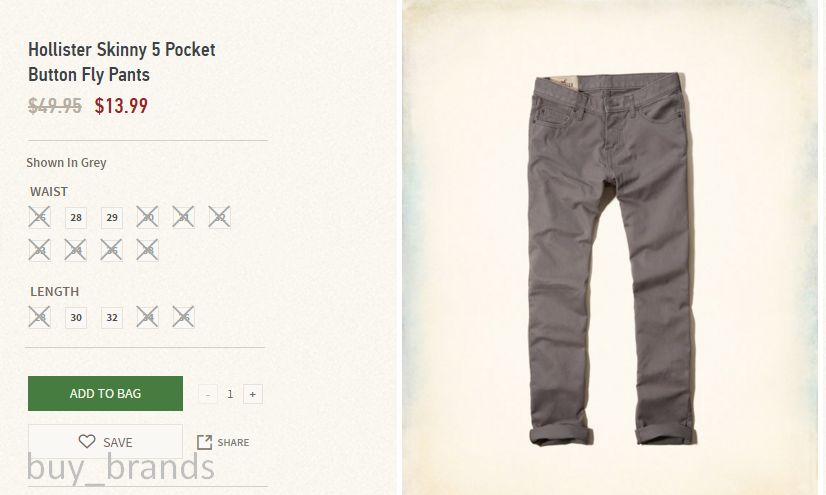This screenshot has height=495, width=826.
Task: Click the Share arrow icon
Action: 204,442
